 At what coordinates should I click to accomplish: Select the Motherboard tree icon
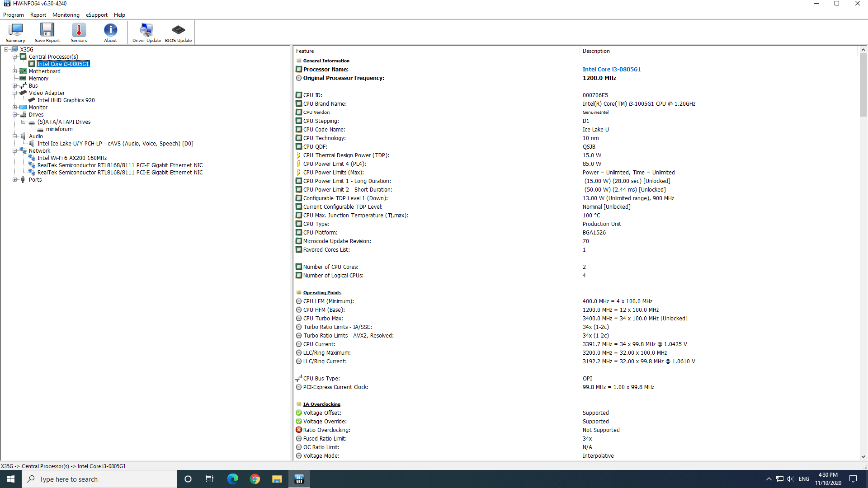tap(23, 71)
